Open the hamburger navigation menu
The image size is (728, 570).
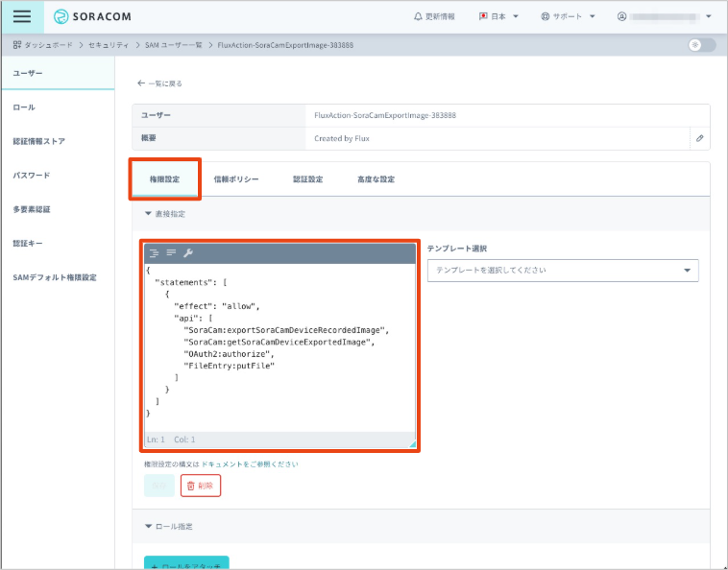21,16
